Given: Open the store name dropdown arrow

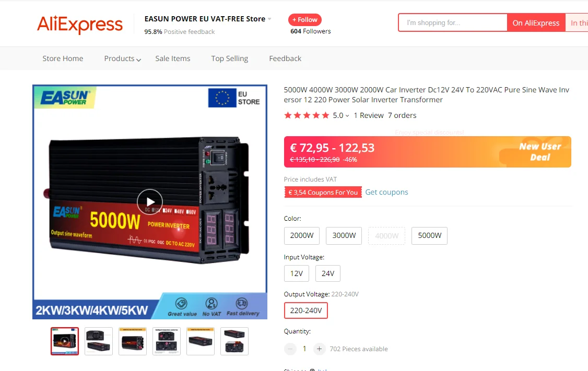Looking at the screenshot, I should click(x=269, y=19).
